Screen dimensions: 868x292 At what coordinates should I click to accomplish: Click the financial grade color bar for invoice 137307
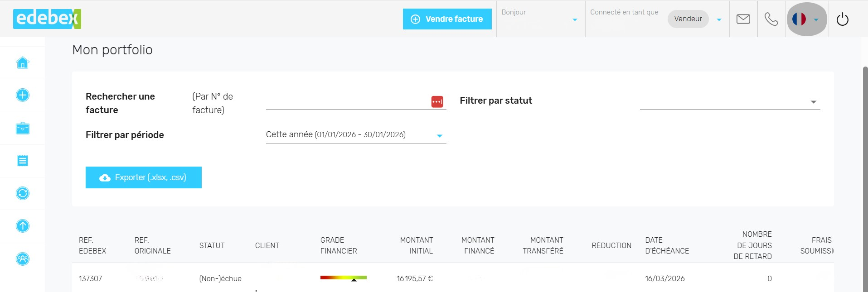[x=343, y=278]
